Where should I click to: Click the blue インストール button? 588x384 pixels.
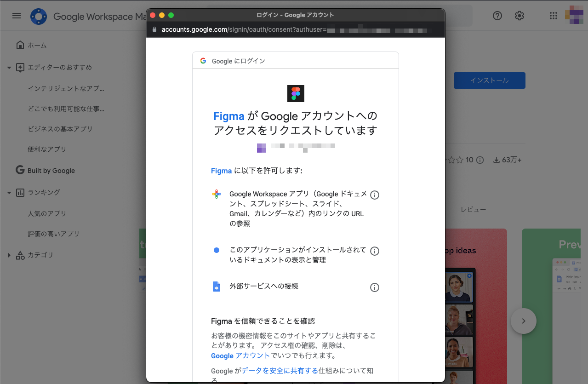pyautogui.click(x=489, y=80)
